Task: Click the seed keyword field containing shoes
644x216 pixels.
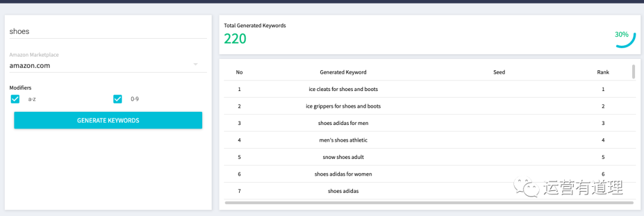Action: (x=107, y=31)
